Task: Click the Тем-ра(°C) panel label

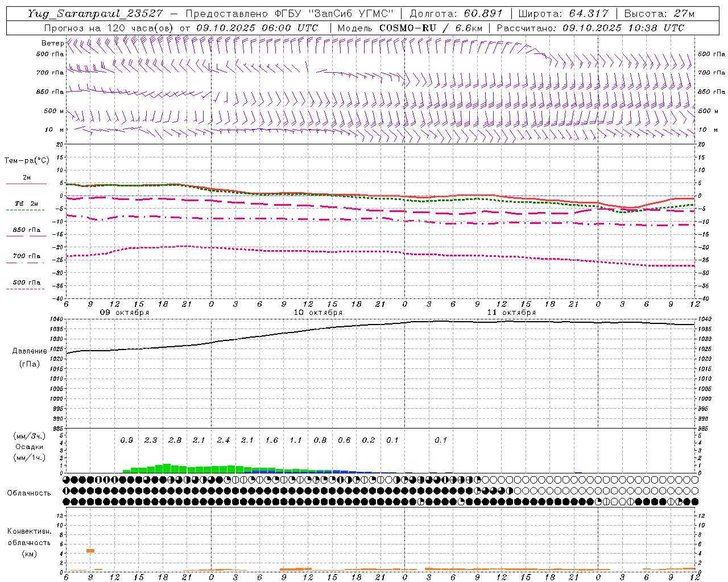Action: point(27,161)
